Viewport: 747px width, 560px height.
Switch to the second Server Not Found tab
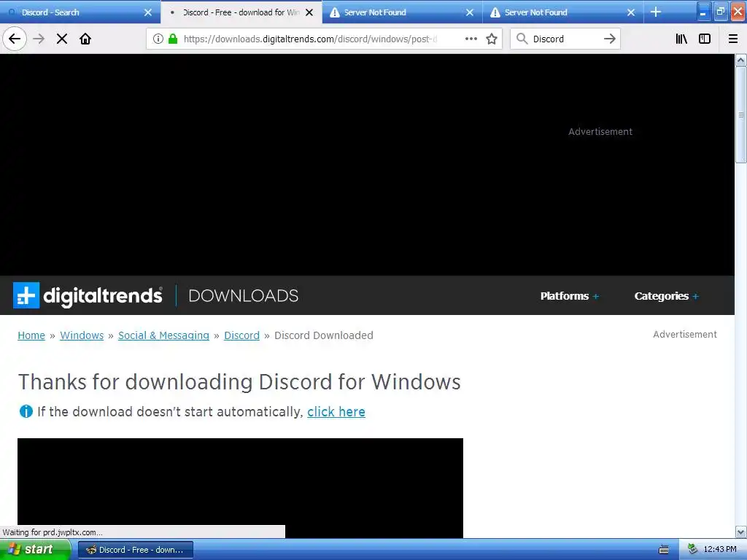pos(563,12)
